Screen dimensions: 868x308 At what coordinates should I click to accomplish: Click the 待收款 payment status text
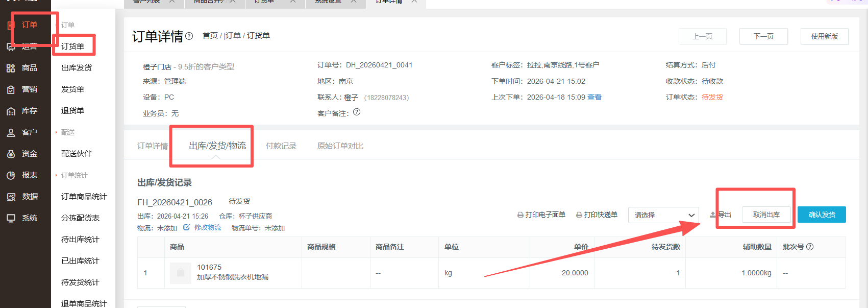(x=712, y=81)
